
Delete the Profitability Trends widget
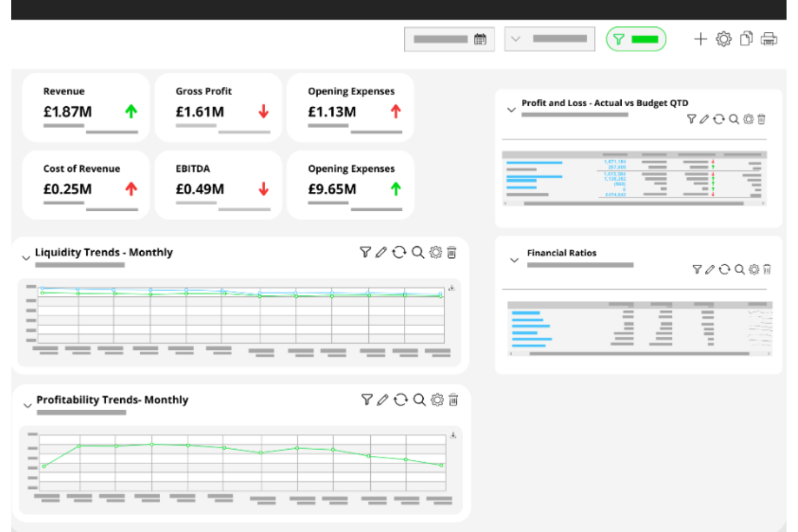point(453,400)
